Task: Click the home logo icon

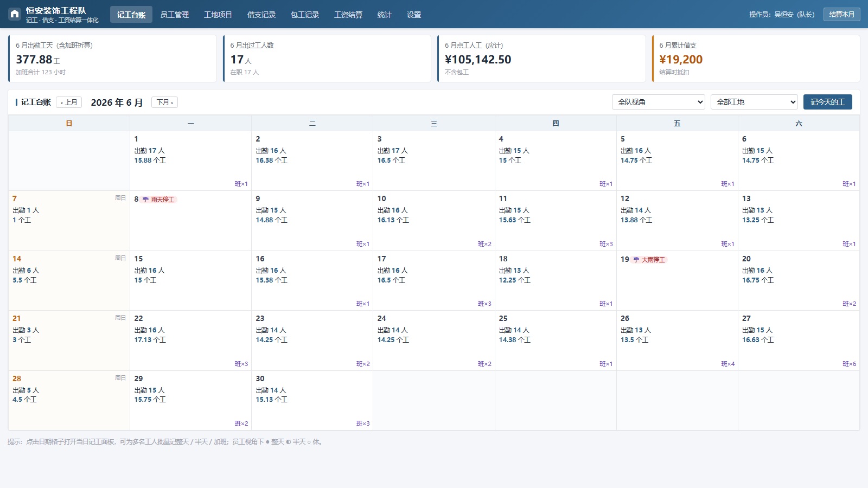Action: (x=15, y=14)
